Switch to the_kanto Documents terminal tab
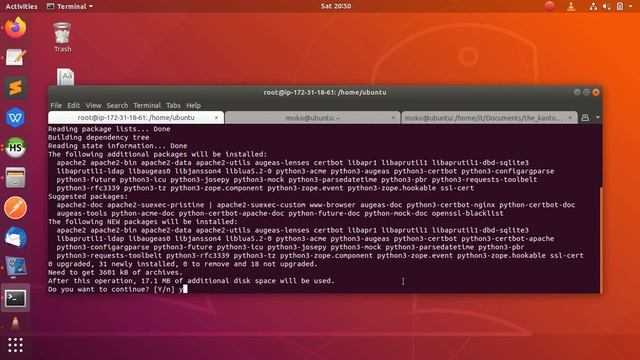The height and width of the screenshot is (360, 640). click(x=489, y=118)
